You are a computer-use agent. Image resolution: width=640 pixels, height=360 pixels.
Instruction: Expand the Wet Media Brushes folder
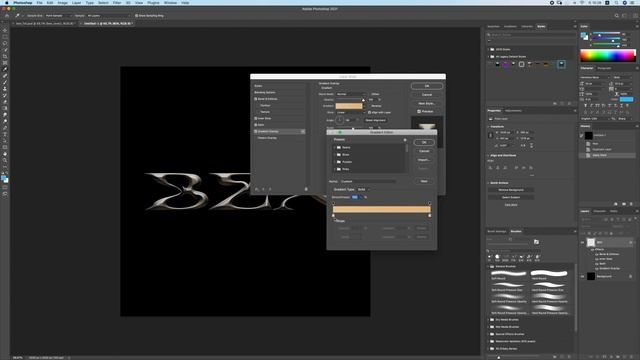(x=489, y=327)
